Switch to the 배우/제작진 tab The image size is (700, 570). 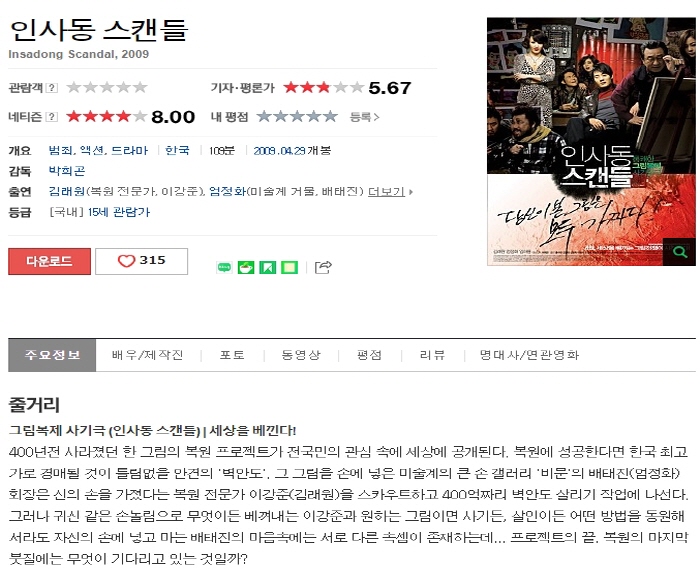point(148,355)
